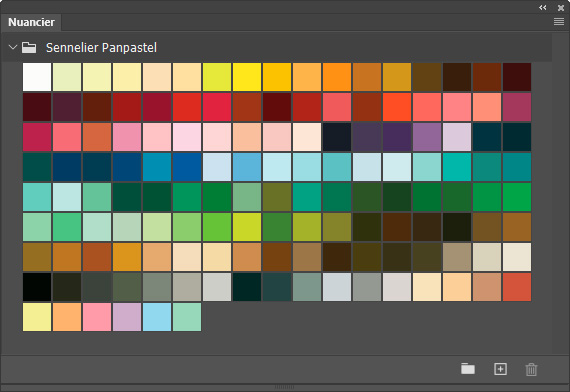Choose the lilac swatch in the last row

(127, 317)
